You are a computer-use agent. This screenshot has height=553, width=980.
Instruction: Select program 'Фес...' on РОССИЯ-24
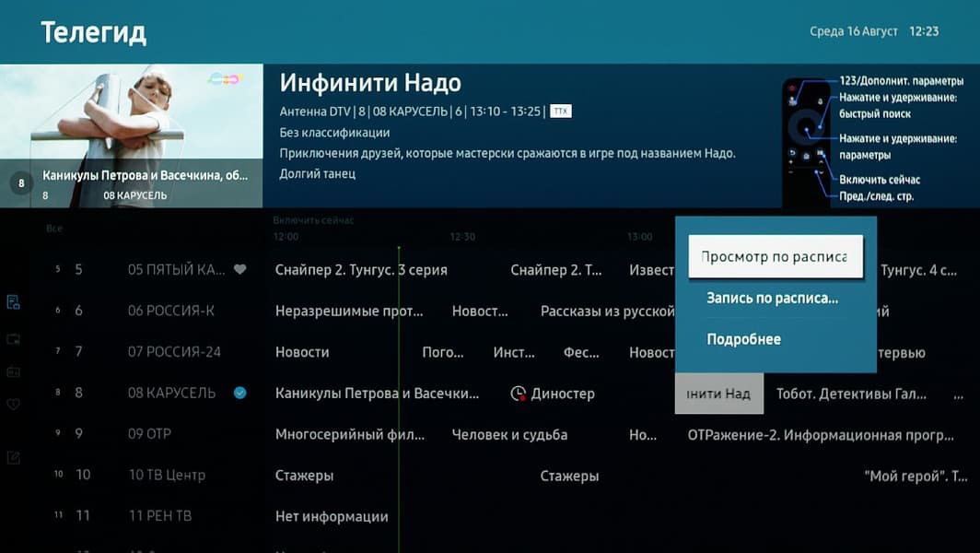pyautogui.click(x=581, y=352)
